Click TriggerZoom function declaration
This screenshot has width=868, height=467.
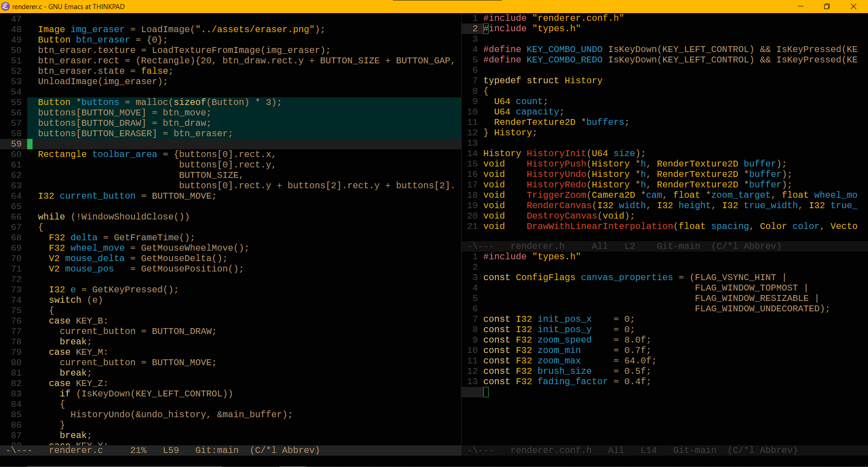tap(557, 195)
